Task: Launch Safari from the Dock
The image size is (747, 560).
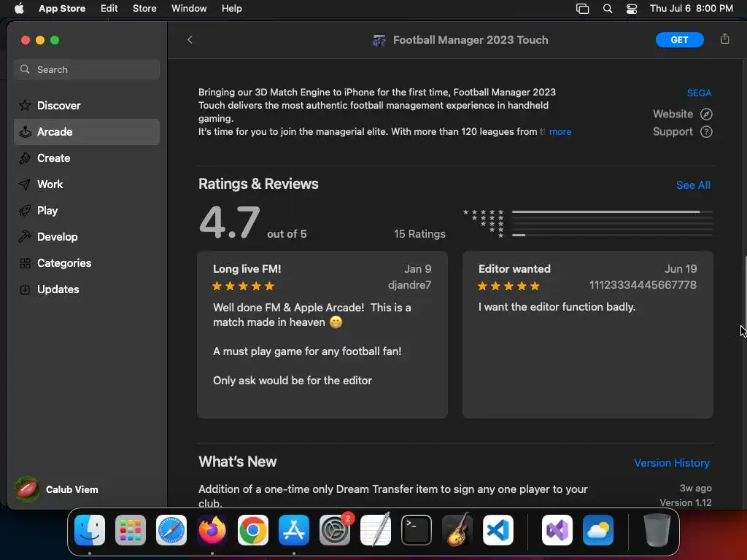Action: [171, 530]
